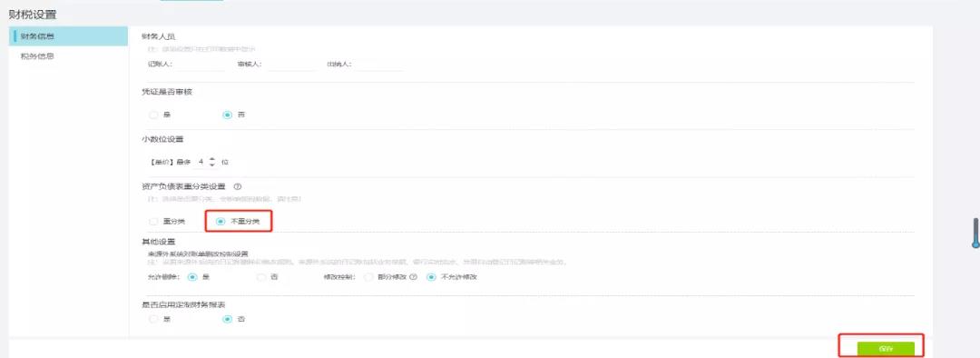Choose 否 for 是否启用定制财务报表
980x358 pixels.
click(227, 319)
